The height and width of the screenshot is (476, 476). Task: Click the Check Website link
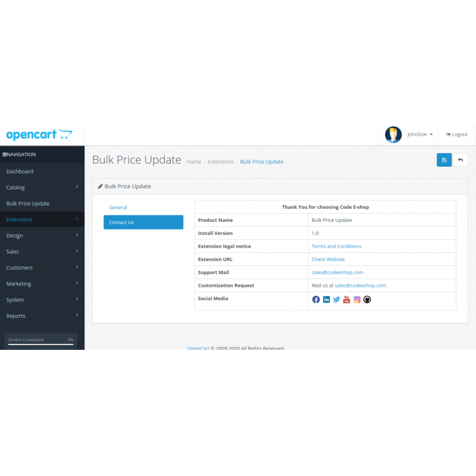tap(329, 259)
